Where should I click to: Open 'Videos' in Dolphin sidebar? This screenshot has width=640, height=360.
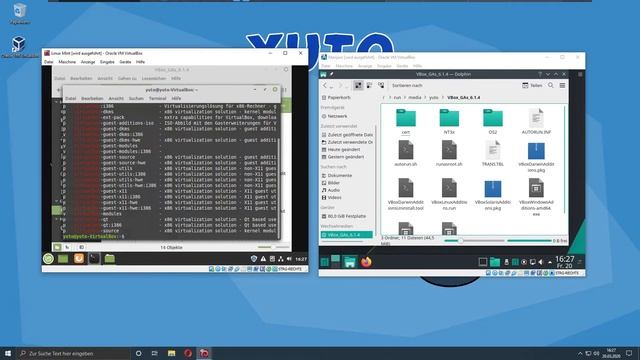[x=332, y=198]
